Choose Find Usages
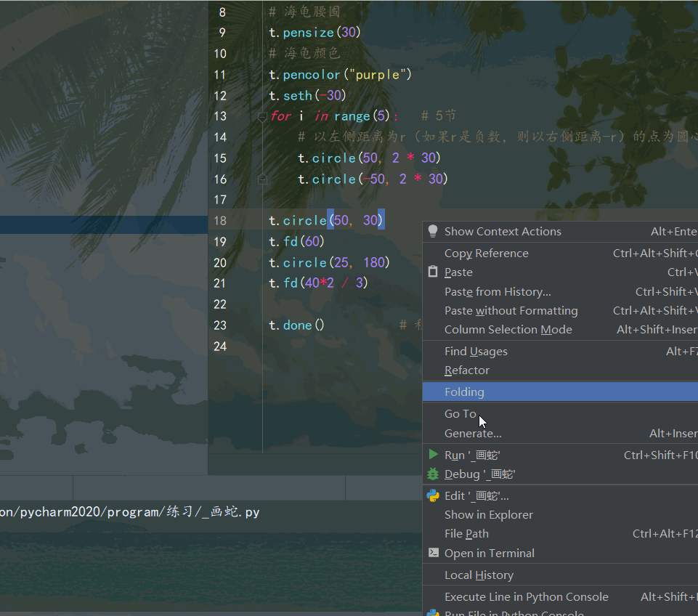698x616 pixels. coord(560,351)
